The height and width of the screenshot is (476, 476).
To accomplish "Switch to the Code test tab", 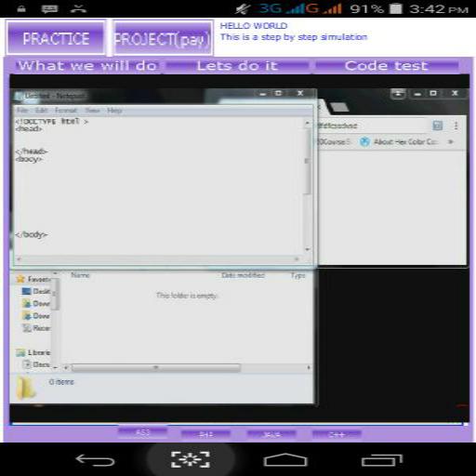I will [387, 66].
